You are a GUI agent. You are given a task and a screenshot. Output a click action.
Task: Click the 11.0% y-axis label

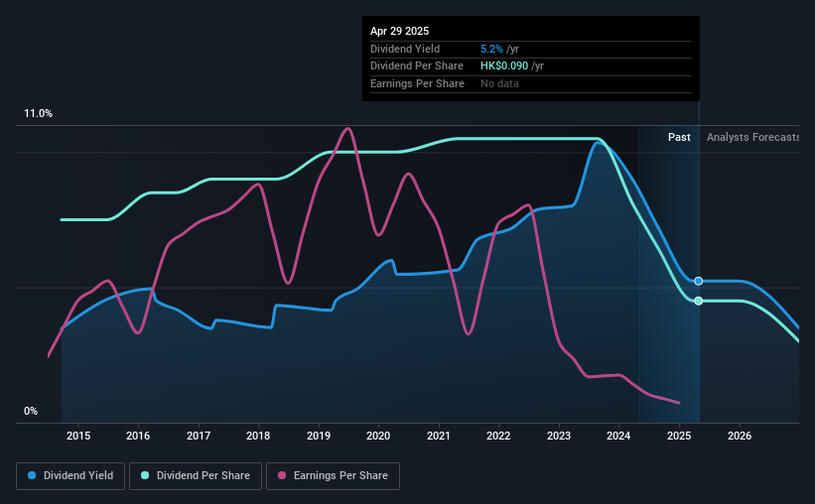coord(38,114)
